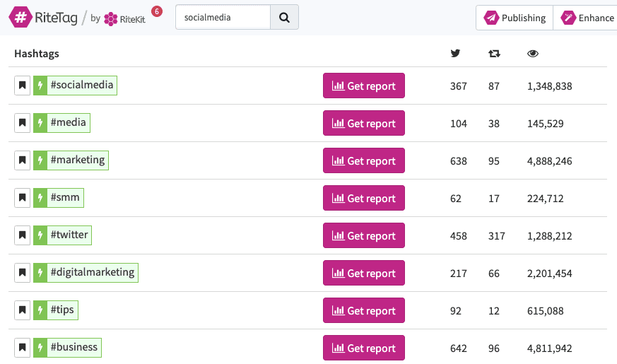The image size is (617, 364).
Task: Click the Twitter bird column header icon
Action: click(x=456, y=54)
